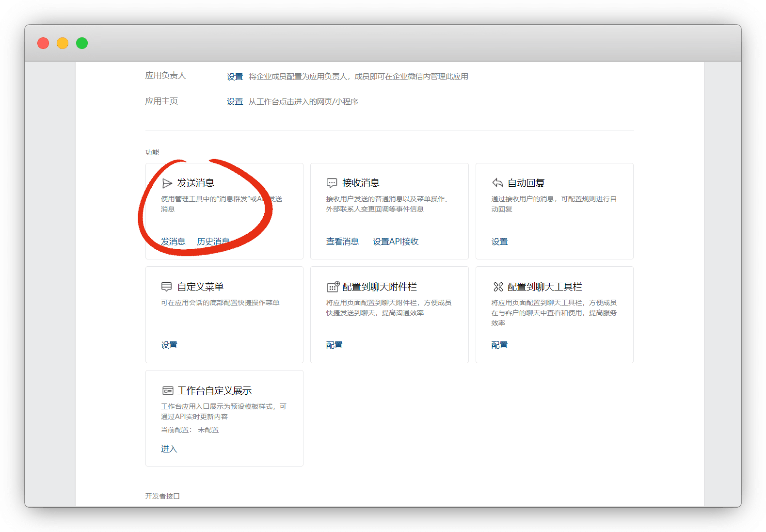Click the speech bubble icon beside 接收消息

[332, 183]
